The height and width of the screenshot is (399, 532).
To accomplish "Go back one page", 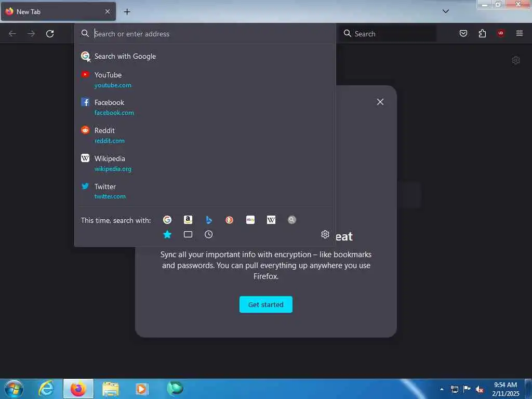I will tap(12, 34).
